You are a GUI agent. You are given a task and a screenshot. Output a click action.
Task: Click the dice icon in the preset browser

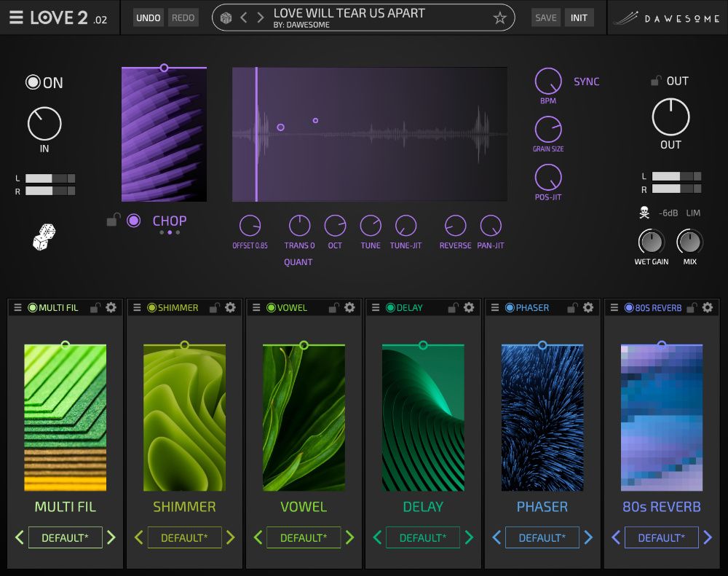(226, 17)
